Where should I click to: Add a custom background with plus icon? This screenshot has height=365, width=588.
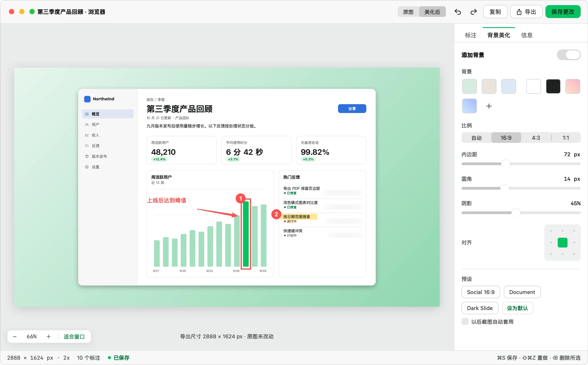(x=489, y=106)
